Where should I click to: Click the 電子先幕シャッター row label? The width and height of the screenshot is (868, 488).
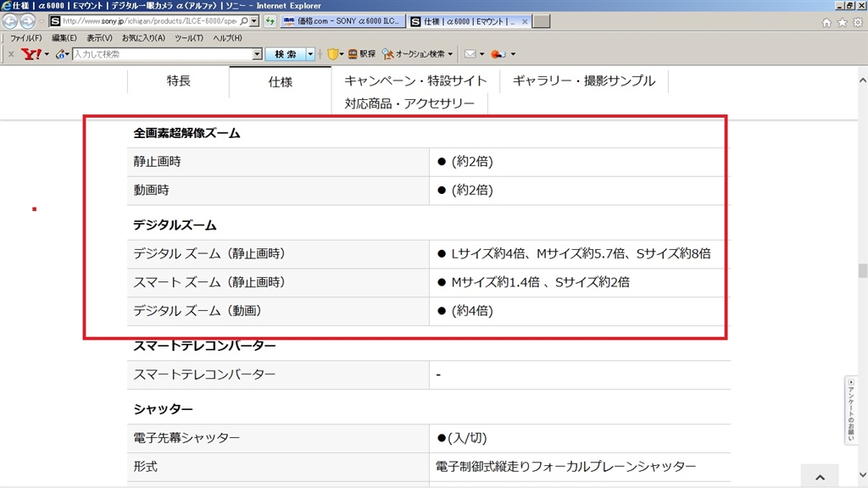pyautogui.click(x=186, y=438)
